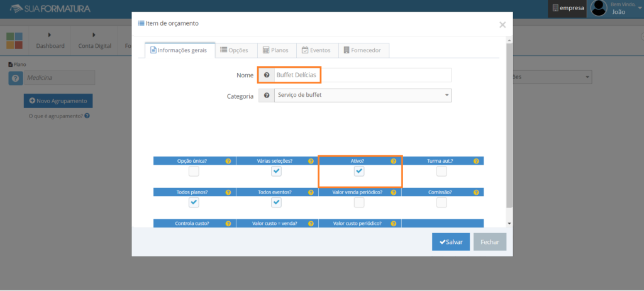
Task: Toggle the Comissão checkbox
Action: point(441,202)
